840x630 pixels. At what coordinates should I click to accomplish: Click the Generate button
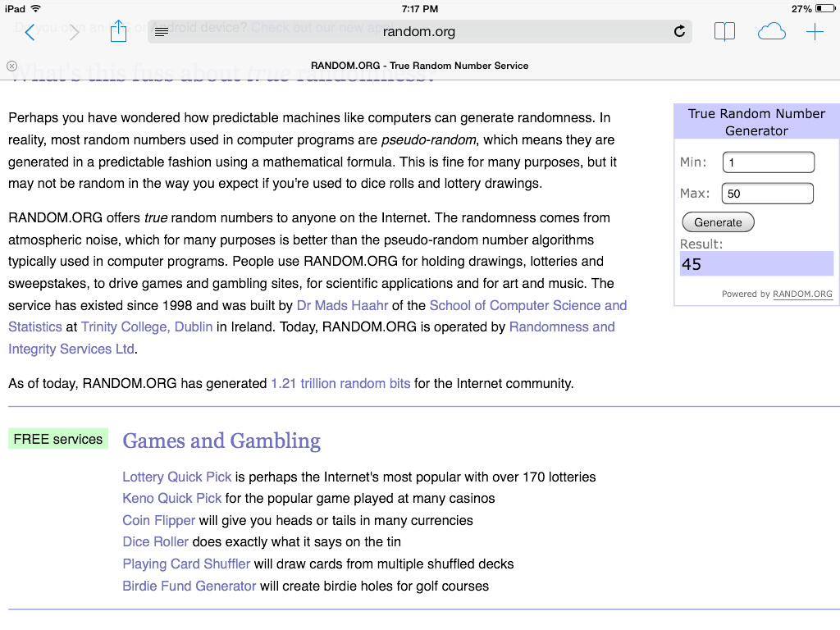point(718,222)
